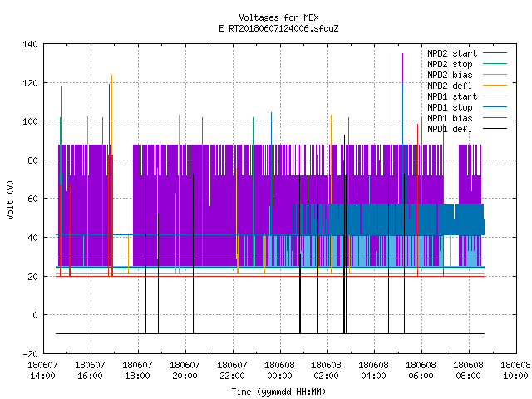Select the file name E_RT20180607124006.sfduZ
Image resolution: width=532 pixels, height=399 pixels.
[278, 28]
